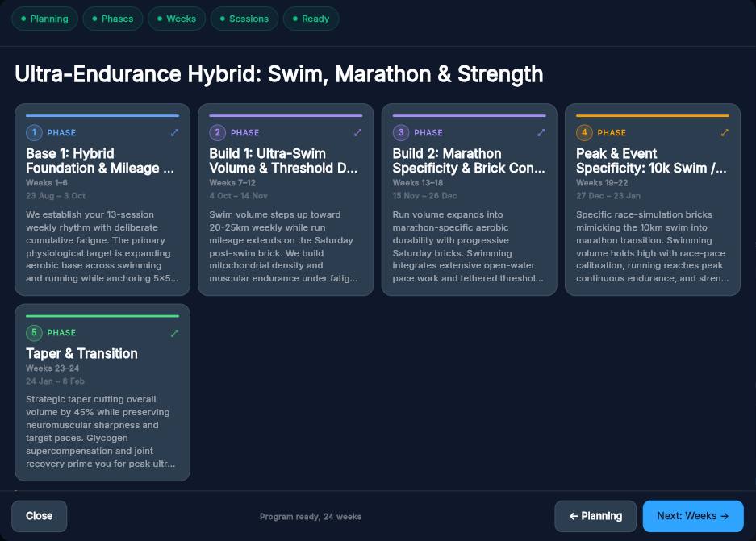Click the strategic taper description text
756x541 pixels.
point(101,431)
